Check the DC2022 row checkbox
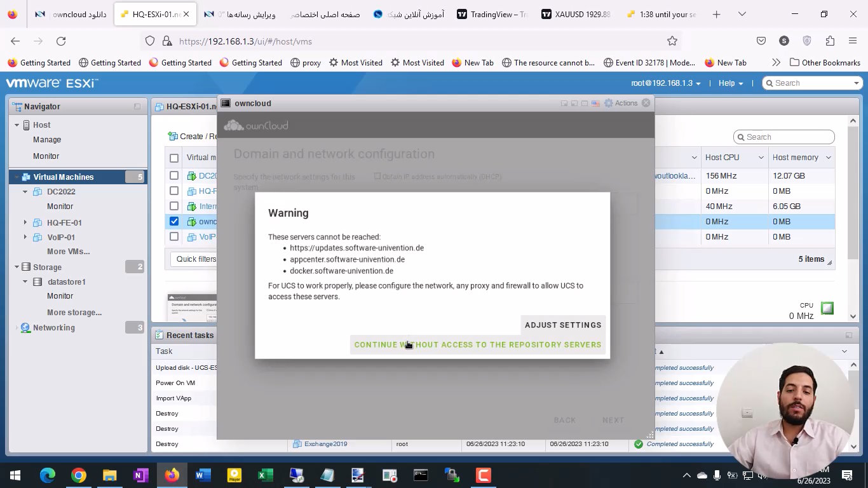The height and width of the screenshot is (488, 868). [174, 175]
